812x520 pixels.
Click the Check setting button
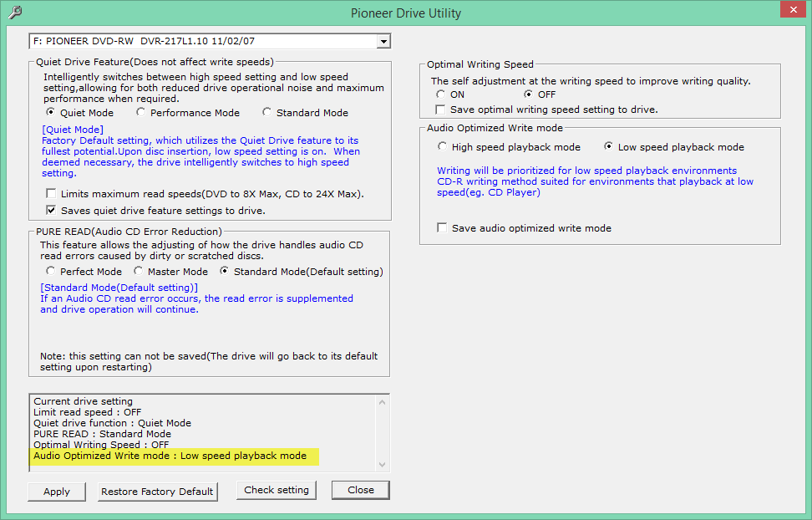[276, 490]
